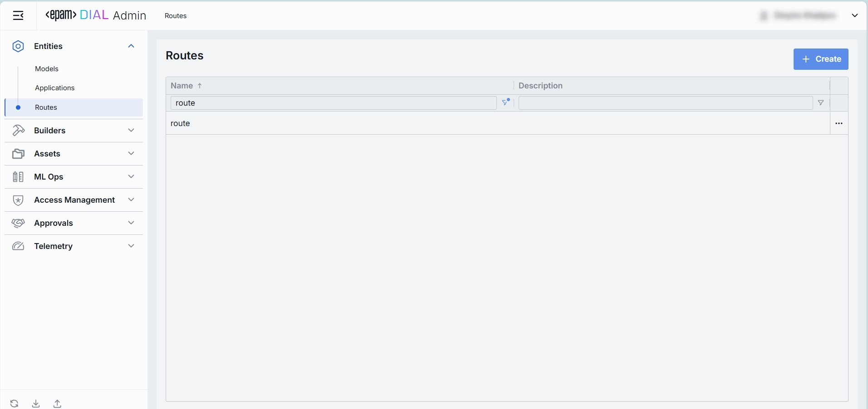Click the Telemetry menu label
This screenshot has width=868, height=409.
[x=54, y=246]
